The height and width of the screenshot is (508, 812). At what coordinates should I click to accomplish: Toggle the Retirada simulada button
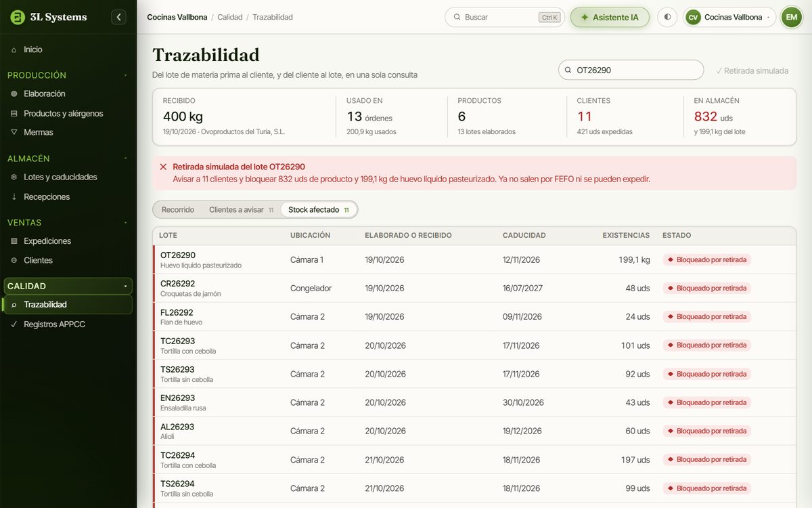tap(752, 70)
